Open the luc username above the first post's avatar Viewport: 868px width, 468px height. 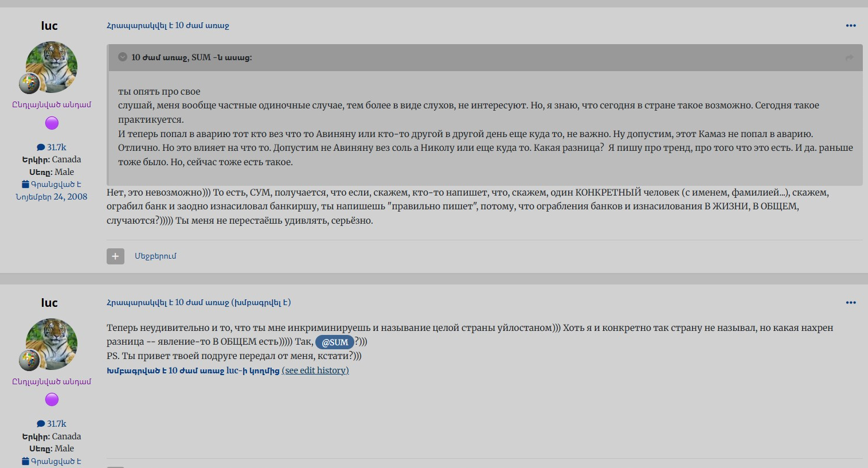pos(49,26)
